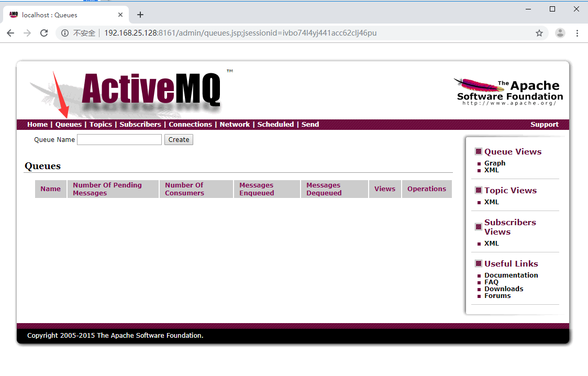Open XML link under Topic Views
The height and width of the screenshot is (376, 588).
pyautogui.click(x=492, y=202)
